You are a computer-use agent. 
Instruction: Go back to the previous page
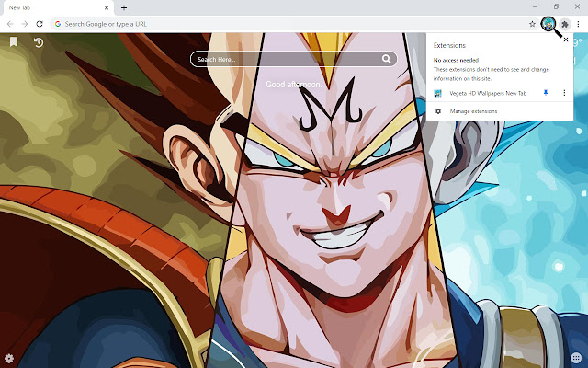pos(10,24)
